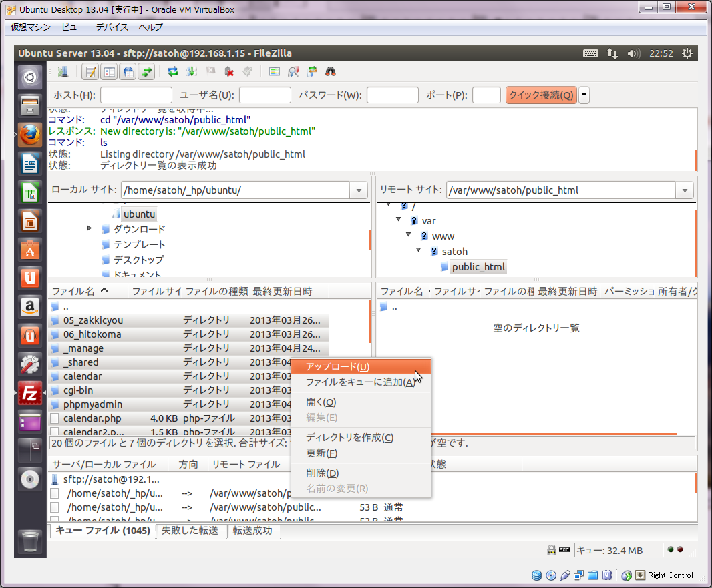Collapse the www node in remote tree

[408, 235]
